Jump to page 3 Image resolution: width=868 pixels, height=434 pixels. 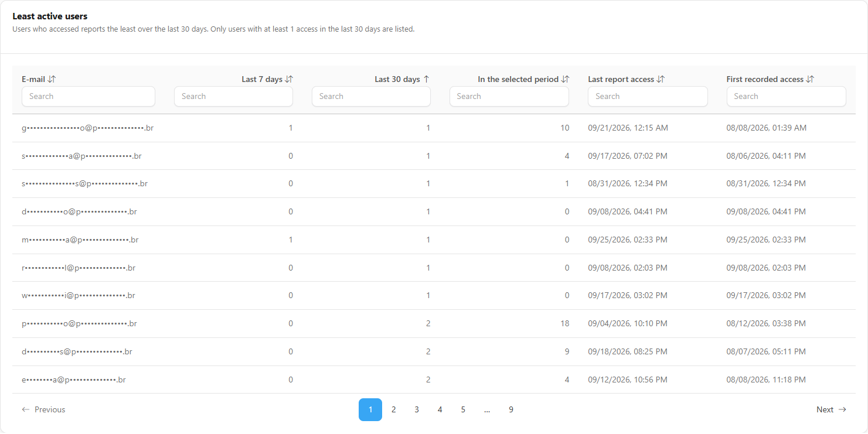(417, 409)
